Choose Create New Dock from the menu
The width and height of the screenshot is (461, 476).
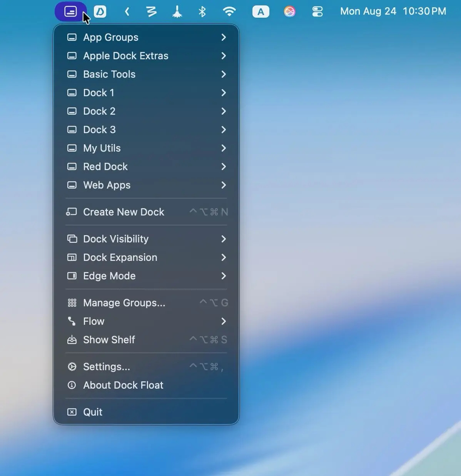coord(146,212)
